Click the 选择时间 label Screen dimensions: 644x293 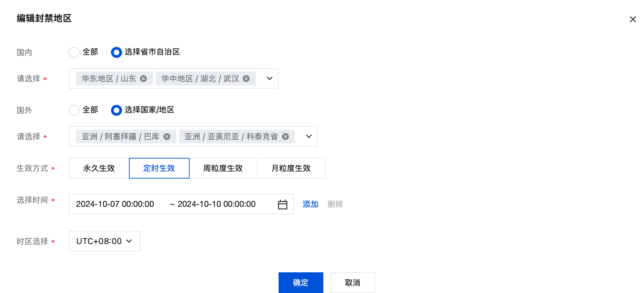tap(32, 200)
